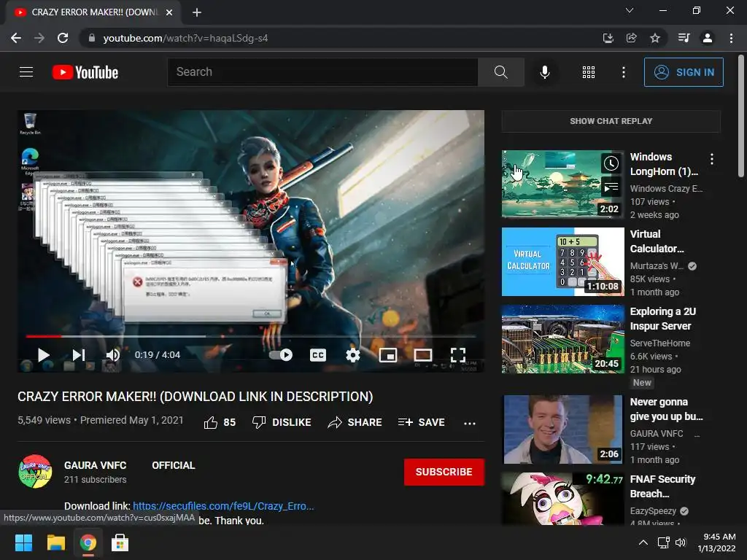Seek on the video progress bar
Screen dimensions: 747x560
251,336
